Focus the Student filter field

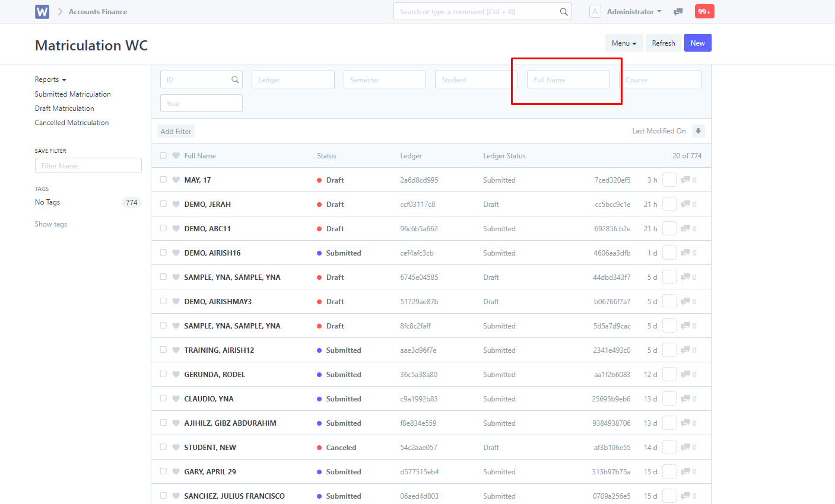[x=477, y=79]
